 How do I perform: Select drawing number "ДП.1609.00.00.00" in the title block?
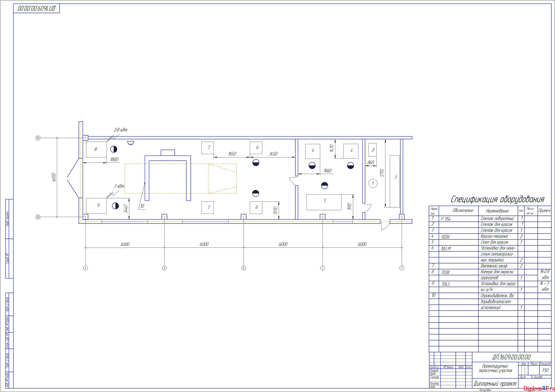click(x=511, y=357)
